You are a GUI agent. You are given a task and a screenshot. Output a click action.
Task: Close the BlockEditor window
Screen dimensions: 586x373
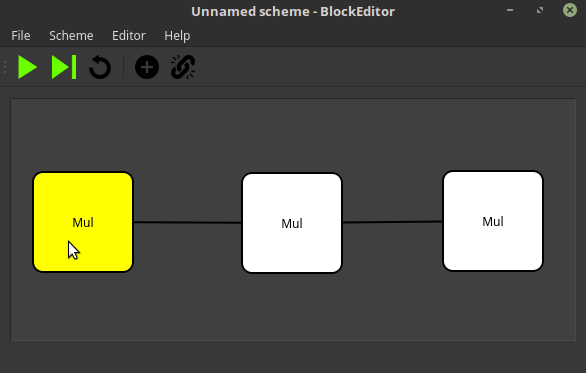click(570, 10)
